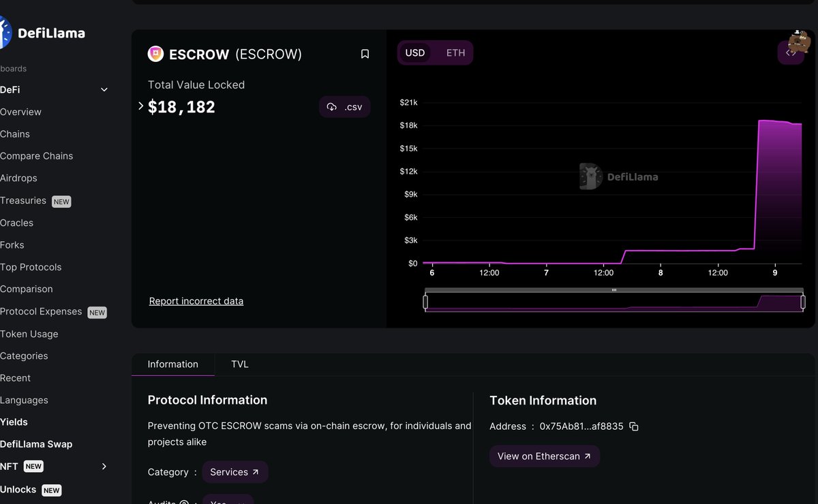Open the Forks page
Viewport: 818px width, 504px height.
(12, 245)
